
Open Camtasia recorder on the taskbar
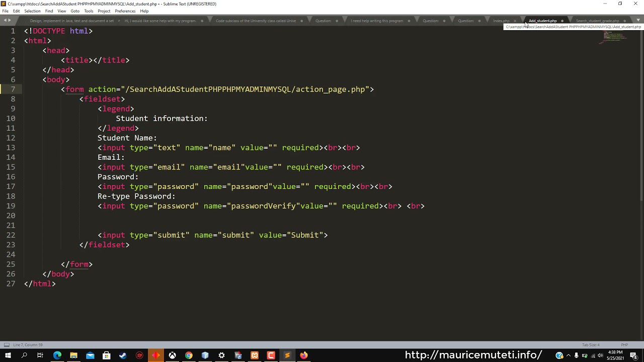[x=271, y=355]
